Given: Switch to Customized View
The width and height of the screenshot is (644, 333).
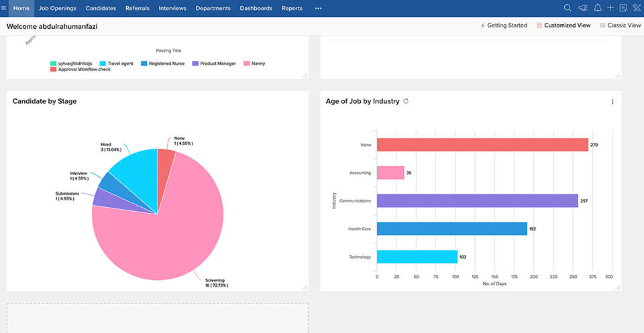Looking at the screenshot, I should [564, 25].
